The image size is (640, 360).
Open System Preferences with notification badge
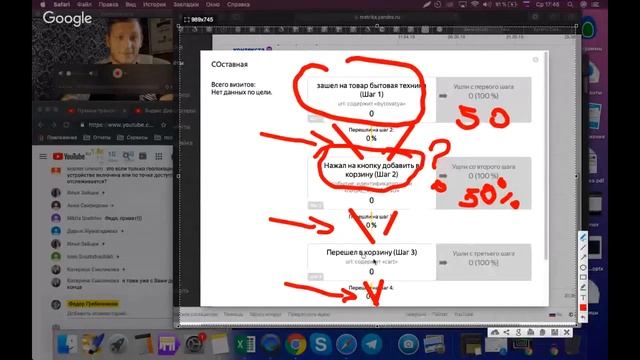(194, 344)
